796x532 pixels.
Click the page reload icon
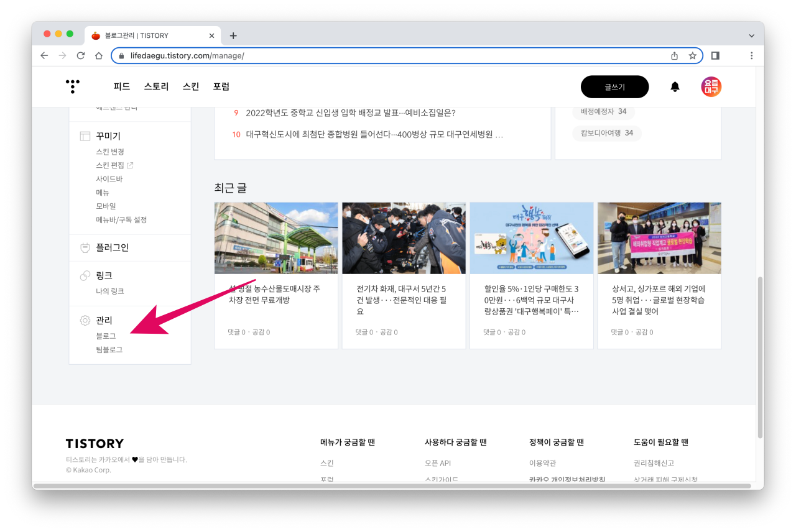point(81,55)
